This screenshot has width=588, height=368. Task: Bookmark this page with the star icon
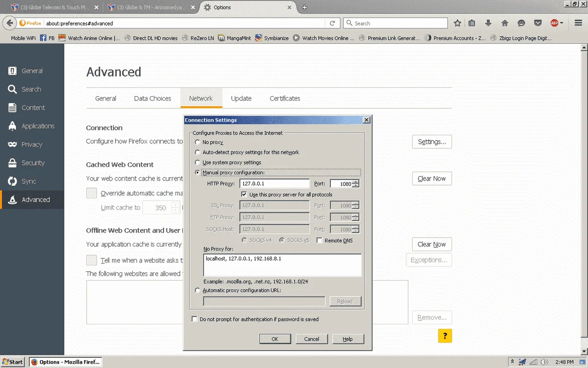click(458, 23)
